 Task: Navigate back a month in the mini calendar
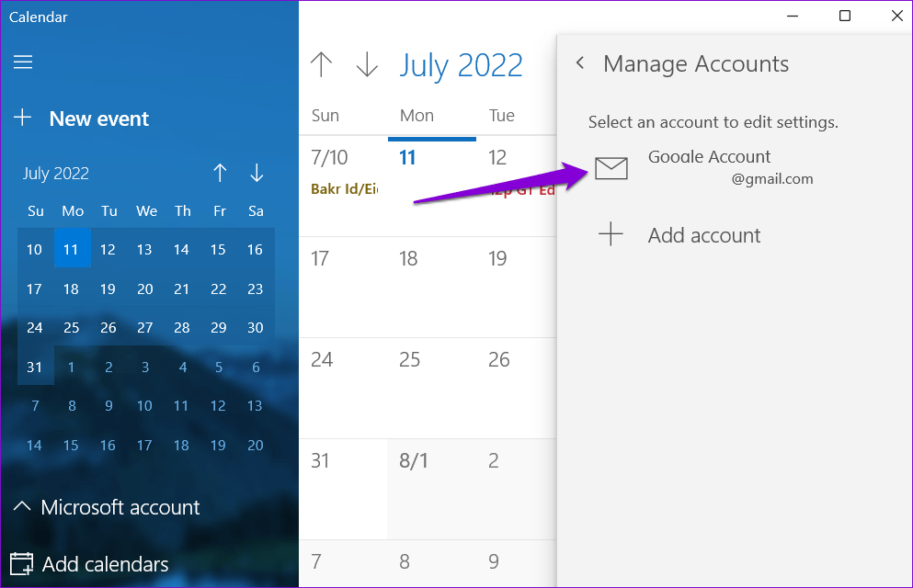pyautogui.click(x=220, y=173)
